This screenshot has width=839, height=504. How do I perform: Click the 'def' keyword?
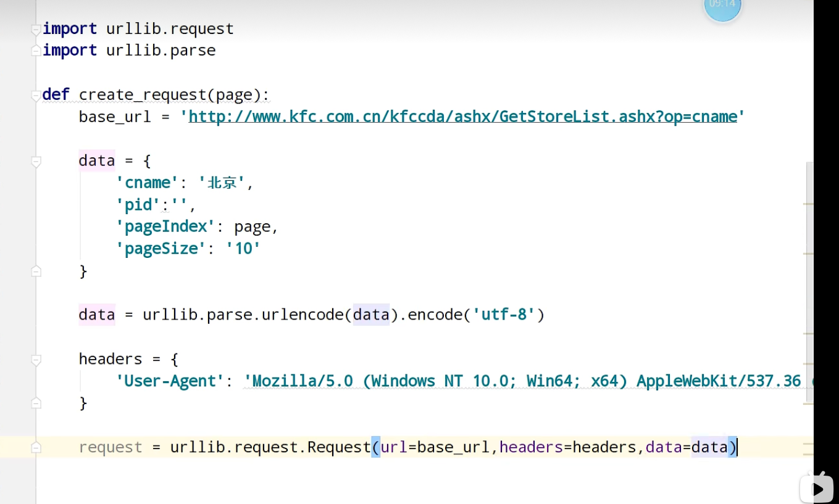(x=56, y=94)
